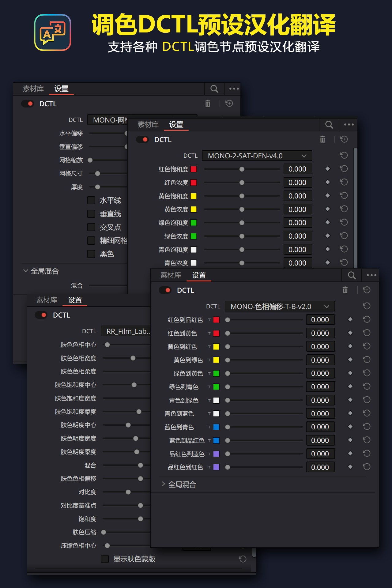This screenshot has height=588, width=392.
Task: Add keyframe for 红色浓度
Action: pyautogui.click(x=328, y=182)
